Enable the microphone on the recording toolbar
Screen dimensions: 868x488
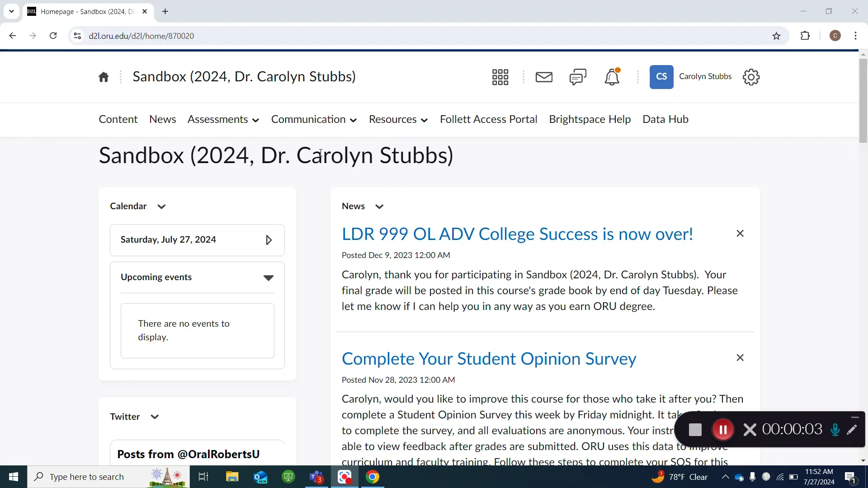click(x=835, y=430)
